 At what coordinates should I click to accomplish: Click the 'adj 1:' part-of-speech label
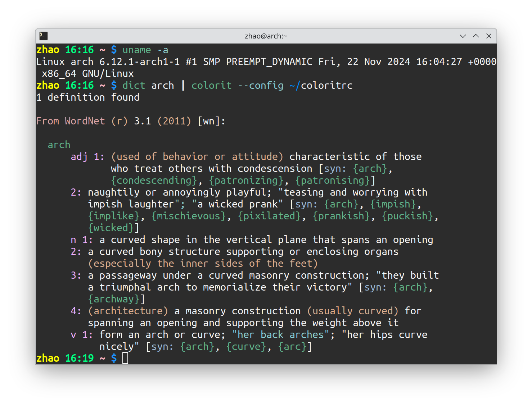[x=87, y=156]
